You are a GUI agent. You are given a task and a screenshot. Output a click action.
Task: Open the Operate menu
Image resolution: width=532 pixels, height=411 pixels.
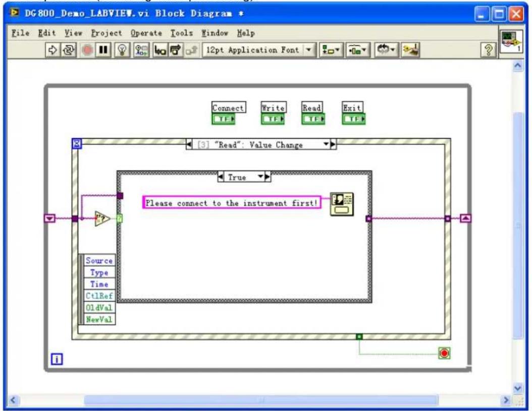click(x=146, y=33)
